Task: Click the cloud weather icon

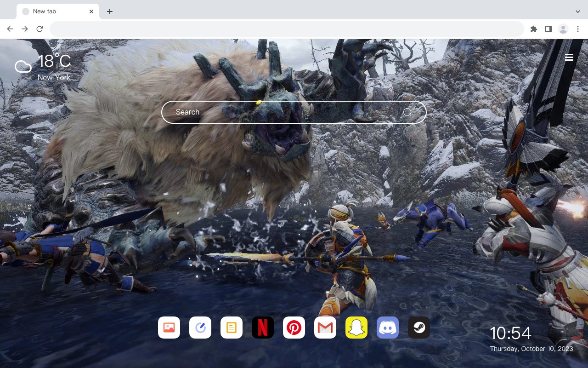Action: point(23,67)
